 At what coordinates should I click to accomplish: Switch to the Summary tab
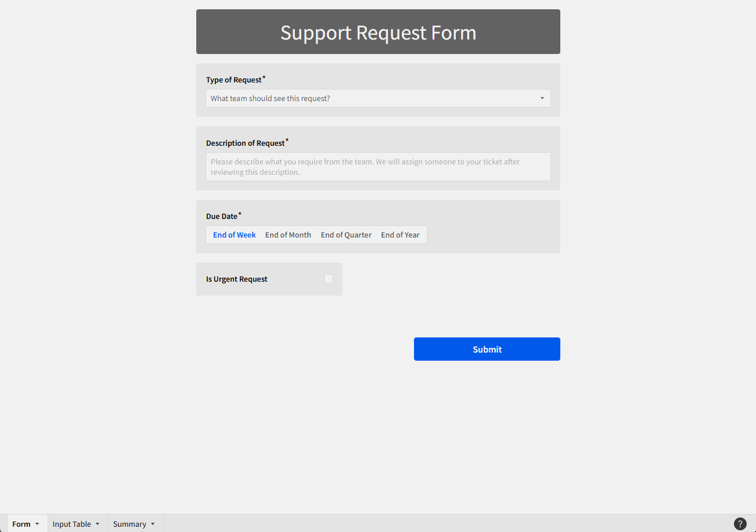(129, 524)
